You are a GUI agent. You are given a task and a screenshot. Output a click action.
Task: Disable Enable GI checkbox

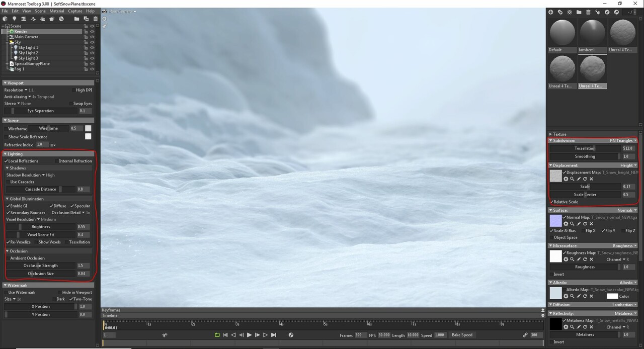pos(8,206)
